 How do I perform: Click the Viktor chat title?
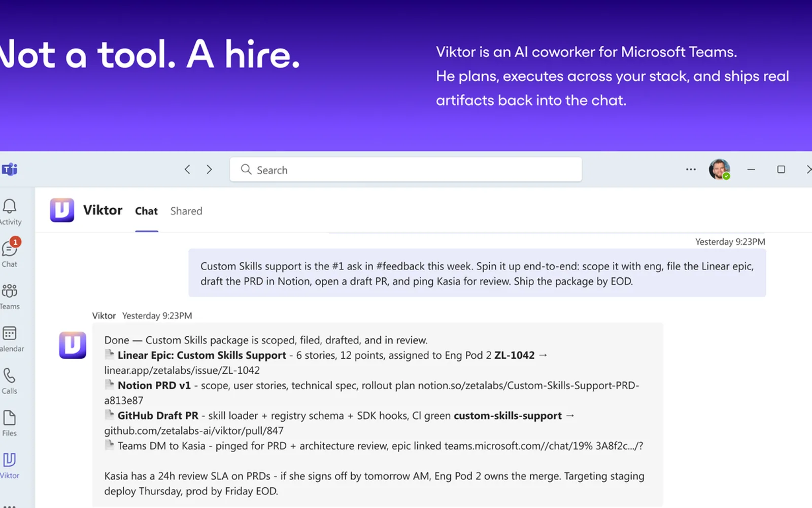[103, 210]
